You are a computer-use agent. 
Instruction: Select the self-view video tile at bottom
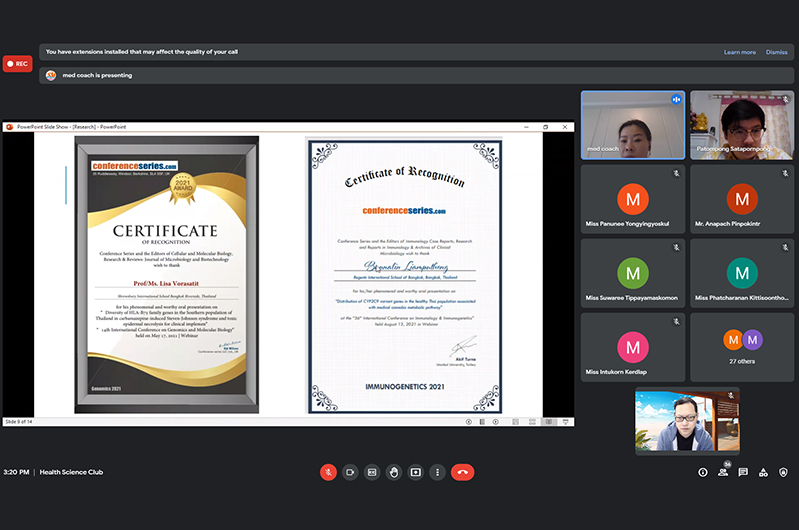coord(687,421)
